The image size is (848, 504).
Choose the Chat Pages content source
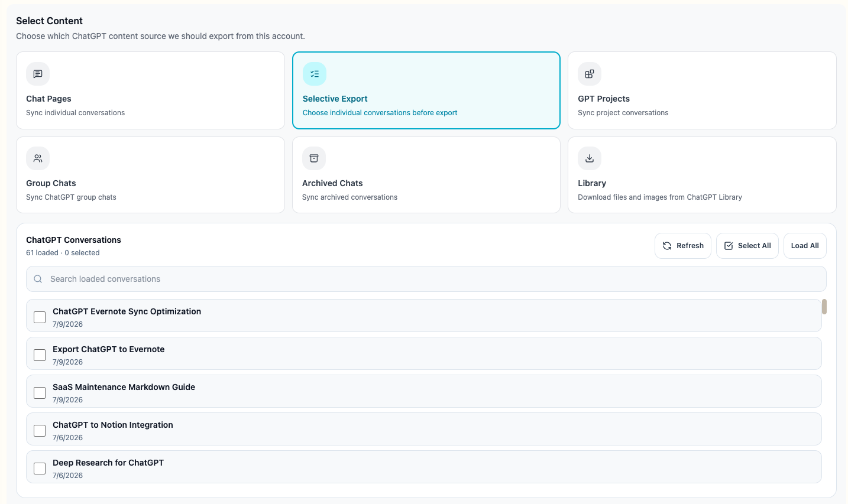[150, 90]
